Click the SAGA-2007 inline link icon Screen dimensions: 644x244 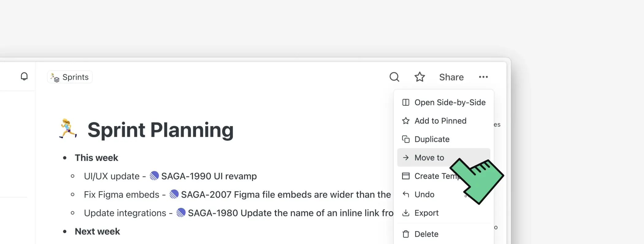tap(174, 194)
